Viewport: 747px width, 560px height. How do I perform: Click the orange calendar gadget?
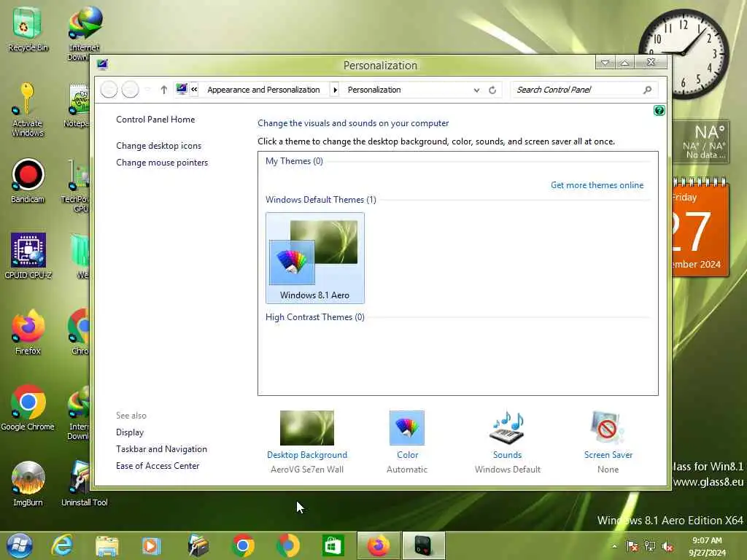pos(700,227)
